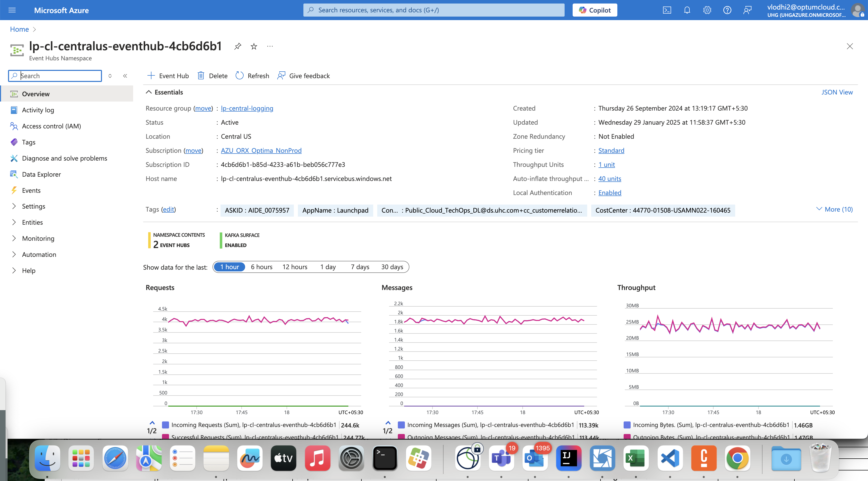868x481 pixels.
Task: Select the 6 hours time range
Action: (261, 267)
